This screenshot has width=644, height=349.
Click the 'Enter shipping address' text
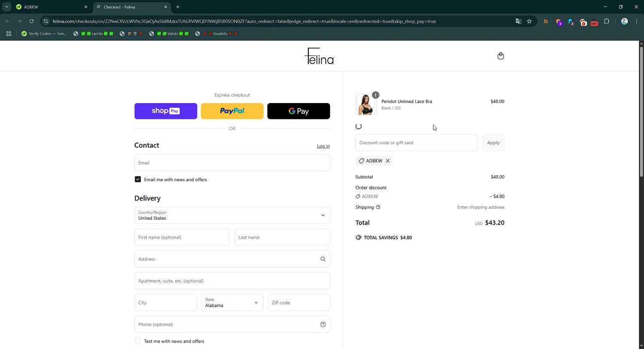[x=481, y=207]
